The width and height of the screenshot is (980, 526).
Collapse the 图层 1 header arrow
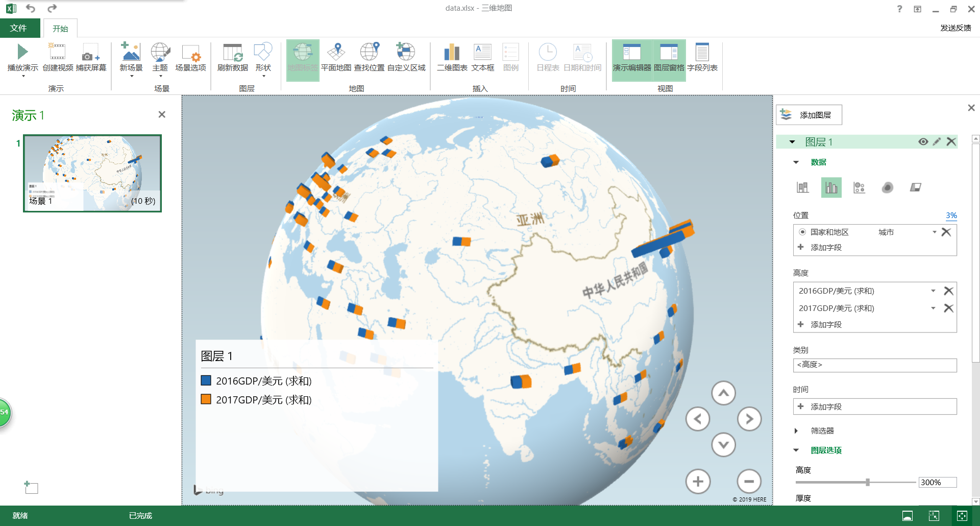[792, 142]
